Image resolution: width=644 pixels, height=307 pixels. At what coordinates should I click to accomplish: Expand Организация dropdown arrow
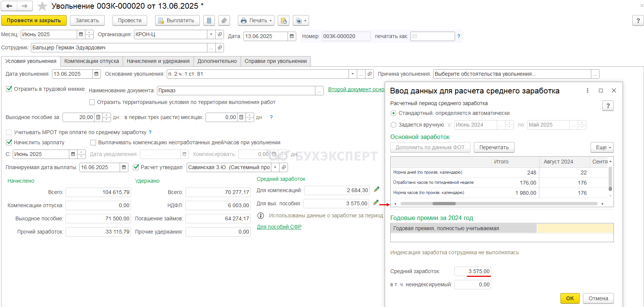pos(211,34)
